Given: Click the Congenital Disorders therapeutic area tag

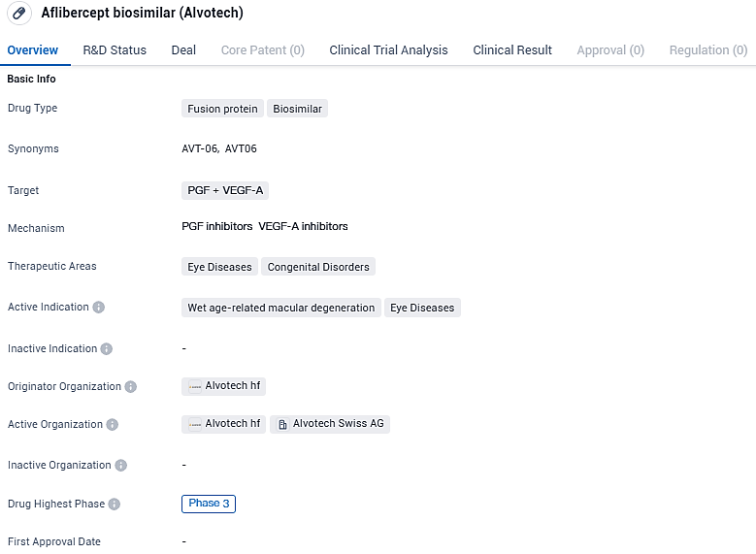Looking at the screenshot, I should (318, 267).
